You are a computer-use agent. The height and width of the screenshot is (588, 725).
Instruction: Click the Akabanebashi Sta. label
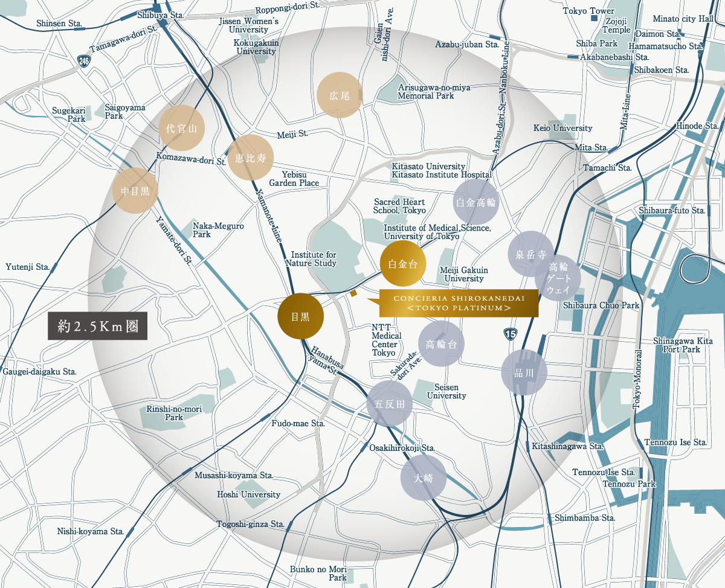click(614, 57)
